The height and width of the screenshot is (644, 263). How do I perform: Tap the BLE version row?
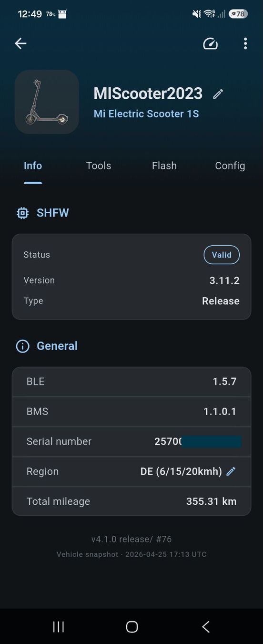131,382
